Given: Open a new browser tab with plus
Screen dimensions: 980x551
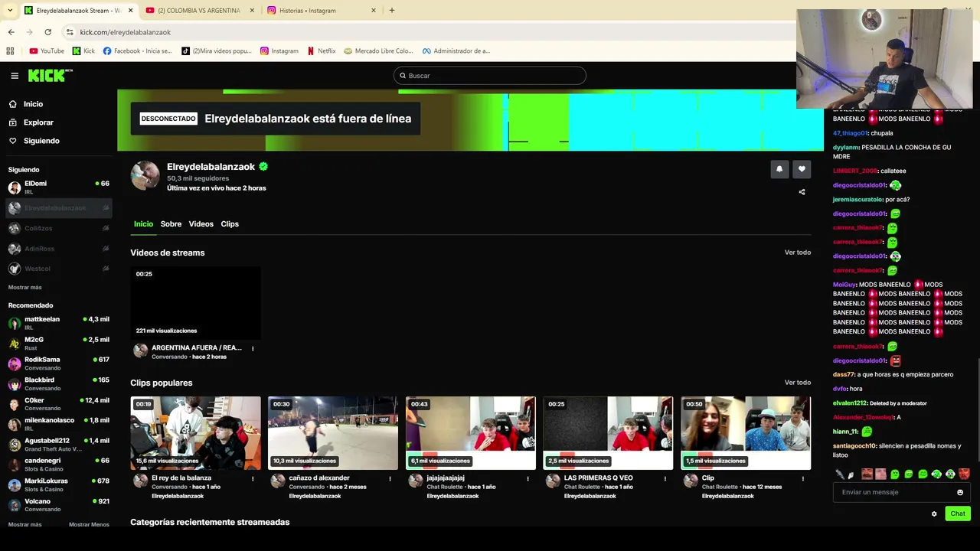Looking at the screenshot, I should pos(392,11).
